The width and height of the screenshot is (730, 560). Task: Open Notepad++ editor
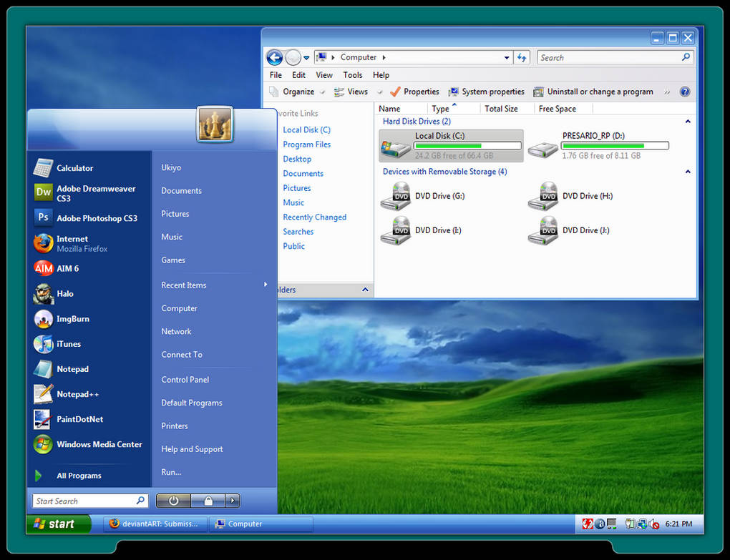(89, 394)
